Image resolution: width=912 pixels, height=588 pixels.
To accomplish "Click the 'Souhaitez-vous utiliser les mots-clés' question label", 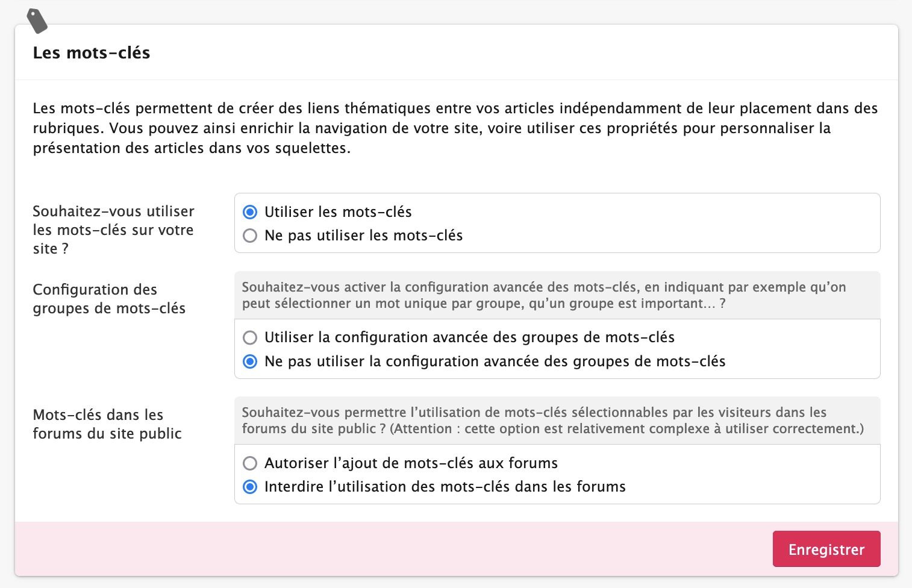I will tap(113, 230).
